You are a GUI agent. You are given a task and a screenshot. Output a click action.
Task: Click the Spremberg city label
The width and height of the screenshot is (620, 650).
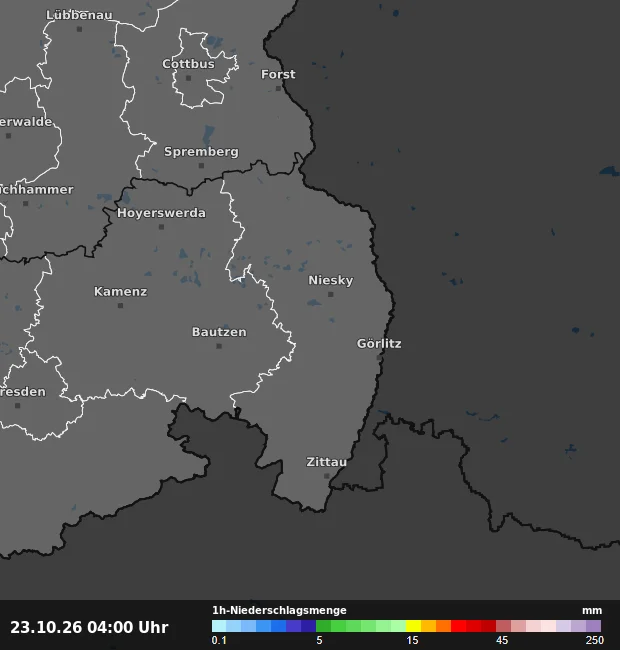pyautogui.click(x=201, y=152)
